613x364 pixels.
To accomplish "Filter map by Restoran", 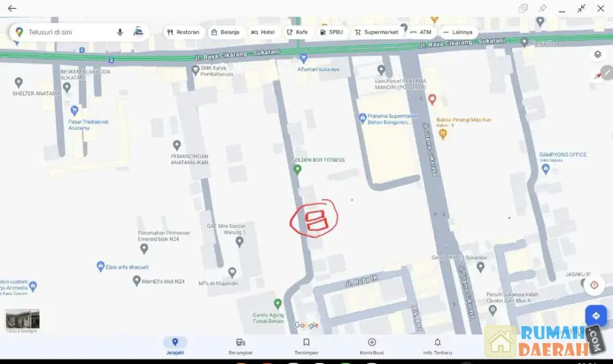I will pyautogui.click(x=183, y=32).
